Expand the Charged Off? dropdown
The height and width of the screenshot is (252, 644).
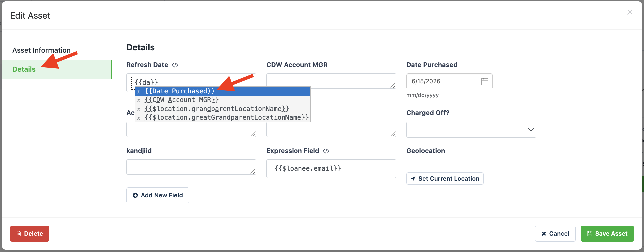pos(471,130)
